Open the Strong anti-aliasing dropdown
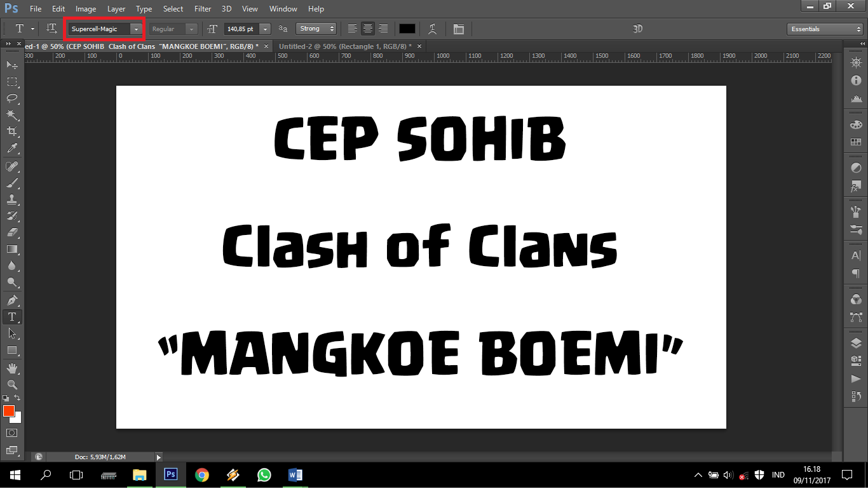This screenshot has width=868, height=489. 316,28
